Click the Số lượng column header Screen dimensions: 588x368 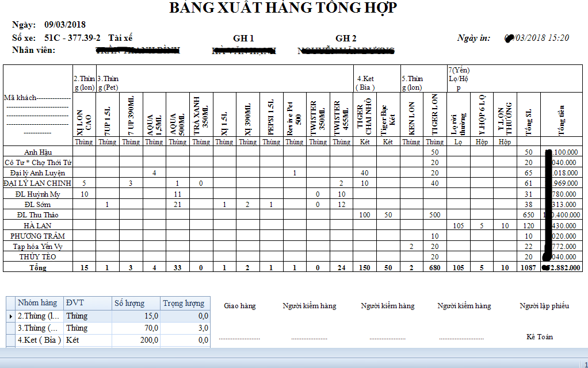[136, 303]
